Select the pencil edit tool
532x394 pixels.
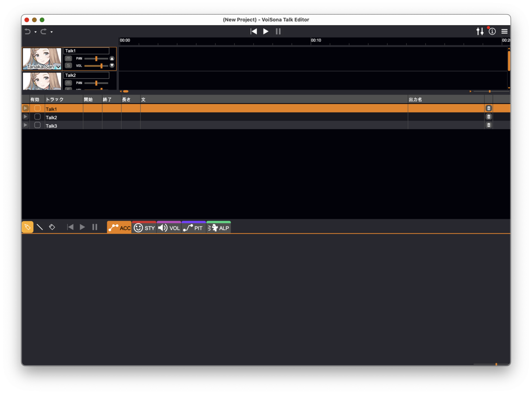pyautogui.click(x=27, y=227)
